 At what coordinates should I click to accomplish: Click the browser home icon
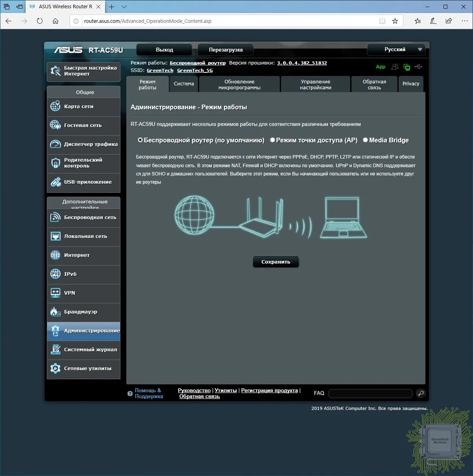[55, 21]
